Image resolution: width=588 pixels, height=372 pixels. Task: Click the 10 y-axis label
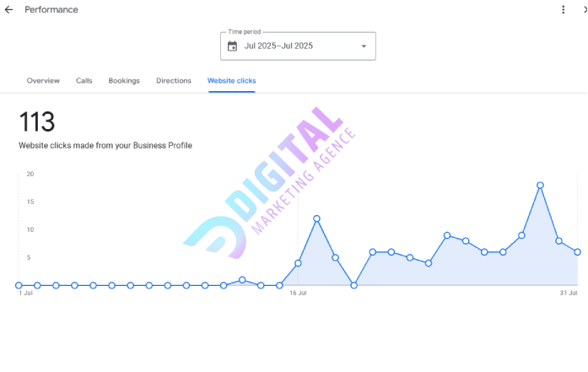(x=30, y=229)
